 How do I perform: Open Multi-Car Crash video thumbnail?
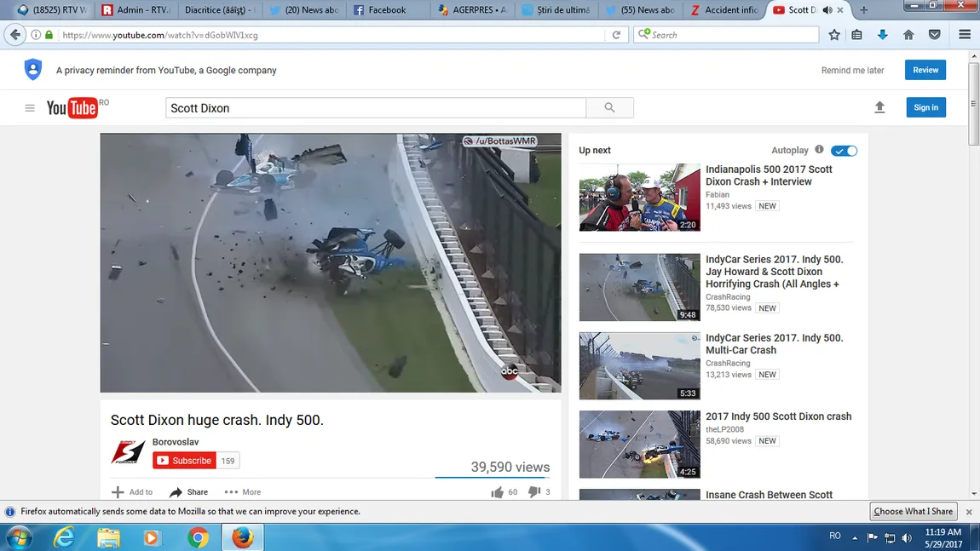click(639, 365)
